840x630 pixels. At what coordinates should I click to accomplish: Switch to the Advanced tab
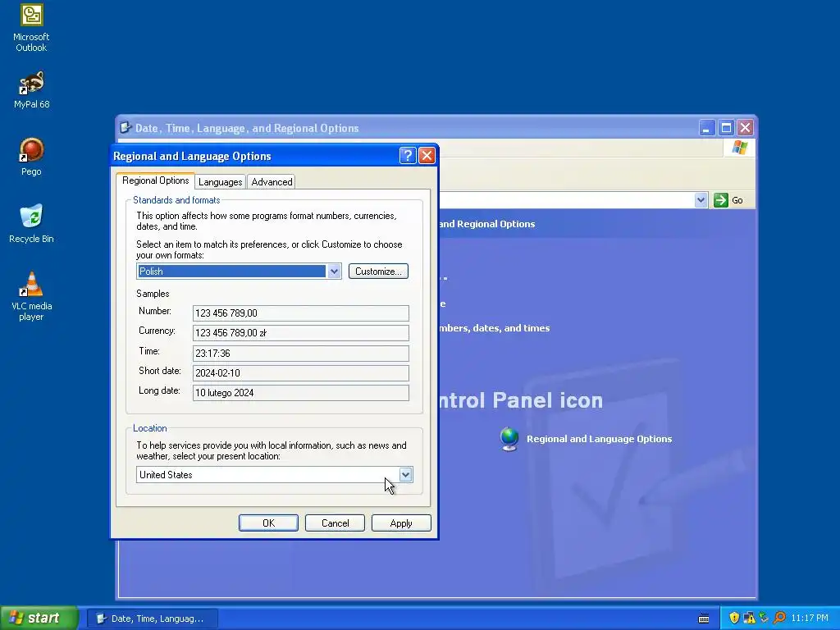tap(272, 182)
